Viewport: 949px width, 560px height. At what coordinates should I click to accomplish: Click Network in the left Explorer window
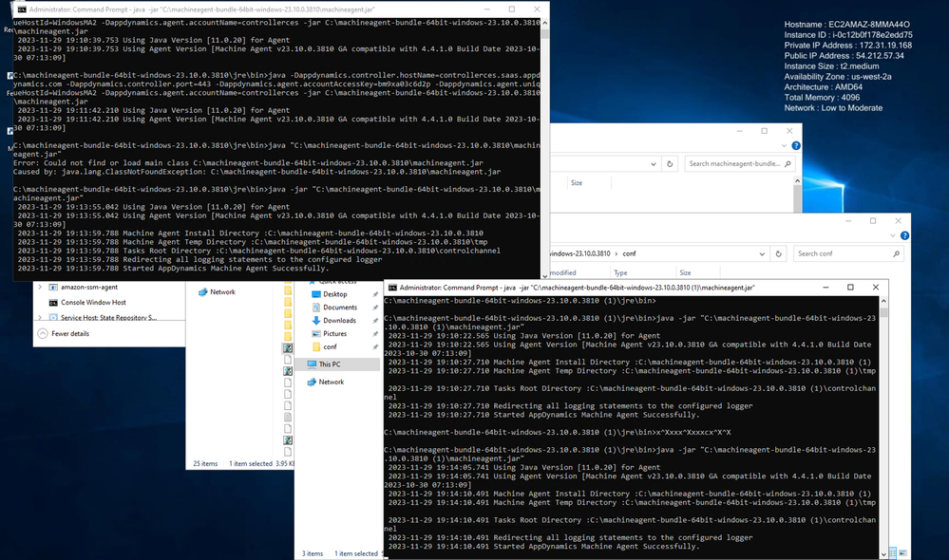tap(222, 292)
